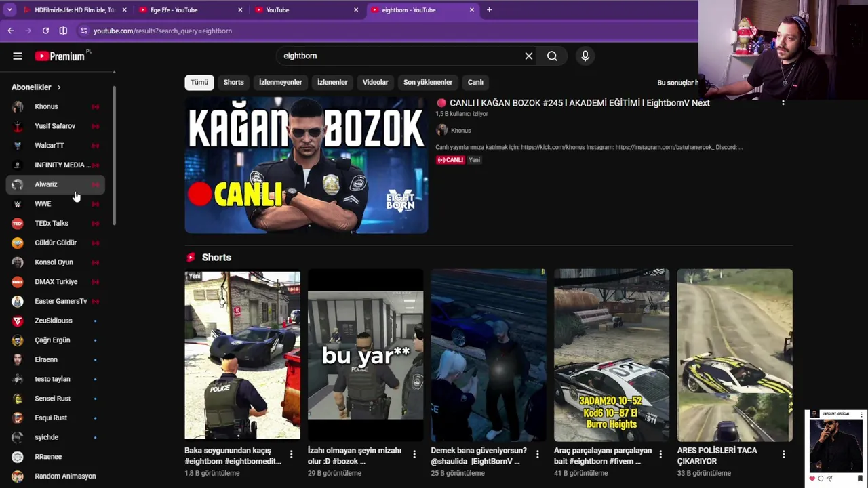
Task: Start voice search with the microphone icon
Action: [x=585, y=56]
